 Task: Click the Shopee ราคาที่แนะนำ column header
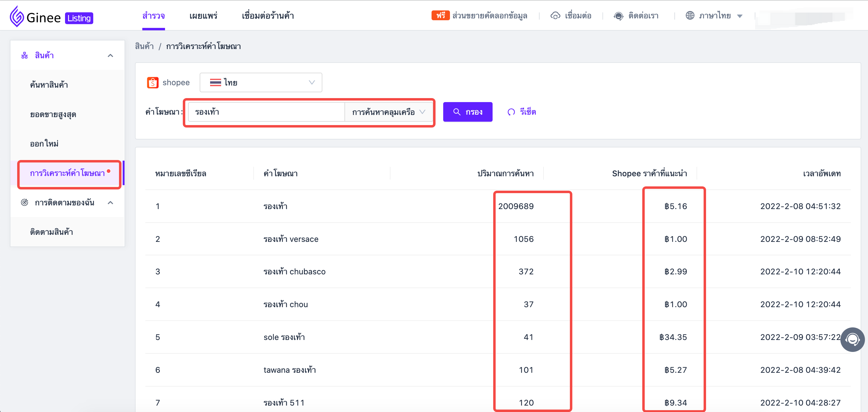[649, 174]
